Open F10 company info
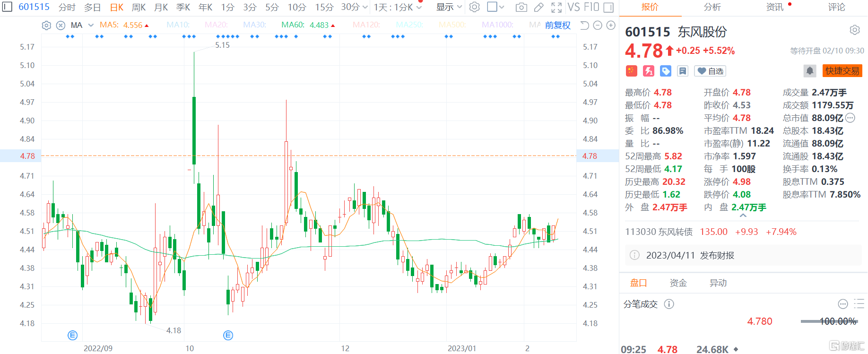The height and width of the screenshot is (354, 868). (591, 7)
